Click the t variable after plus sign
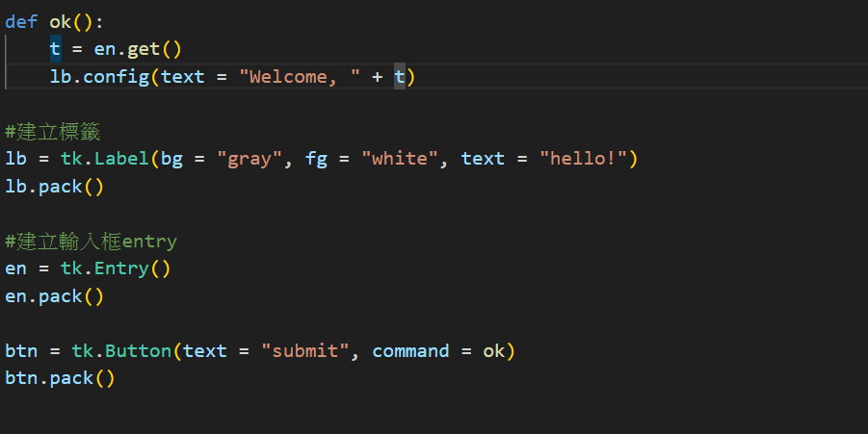The width and height of the screenshot is (868, 434). click(399, 77)
